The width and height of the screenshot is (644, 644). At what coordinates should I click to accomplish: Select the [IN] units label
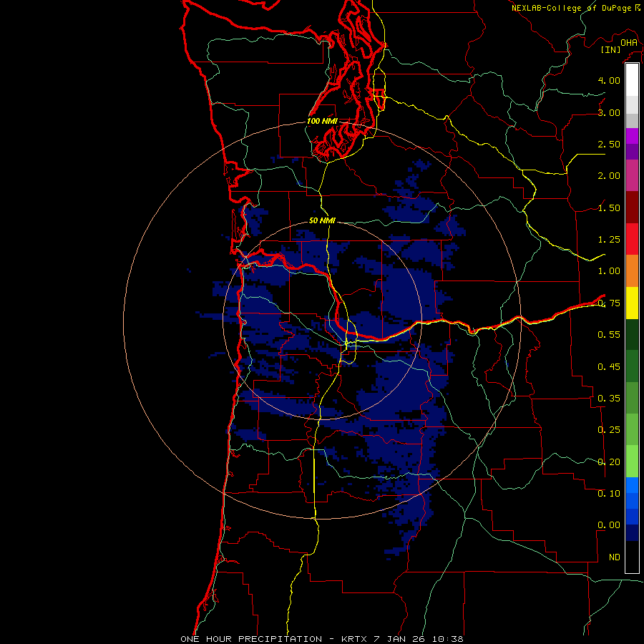pyautogui.click(x=610, y=49)
